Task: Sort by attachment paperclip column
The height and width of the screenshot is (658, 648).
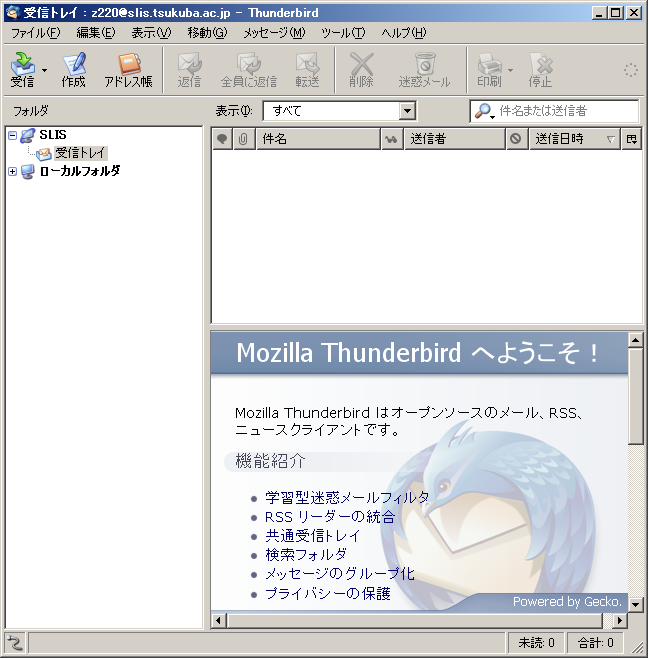Action: click(244, 139)
